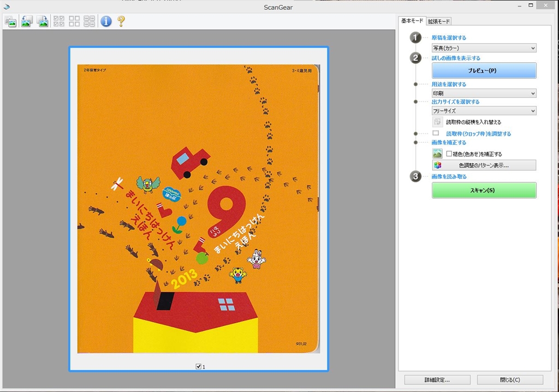
Task: Click 用途を選択する heading text
Action: [x=449, y=84]
